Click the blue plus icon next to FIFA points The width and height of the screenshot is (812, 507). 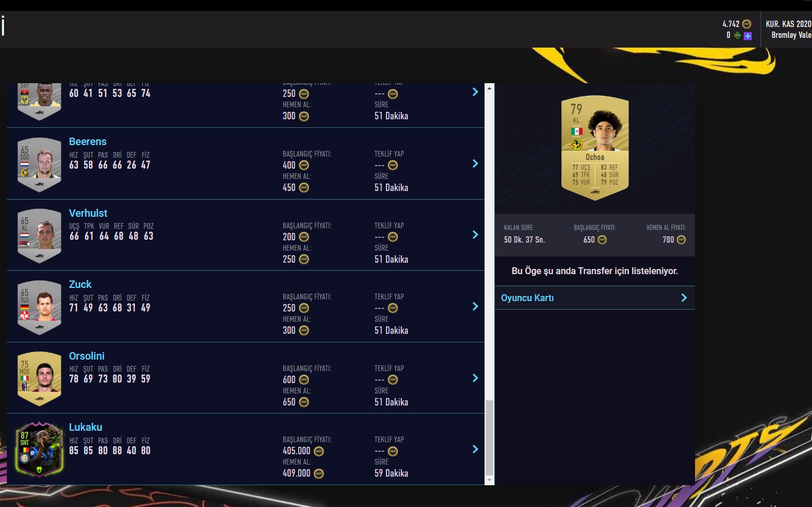coord(747,36)
